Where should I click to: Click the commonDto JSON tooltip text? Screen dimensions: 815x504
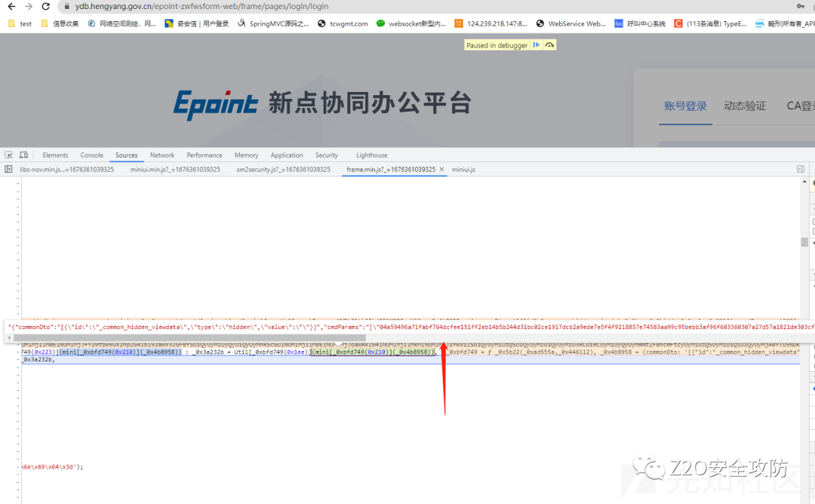[x=411, y=327]
